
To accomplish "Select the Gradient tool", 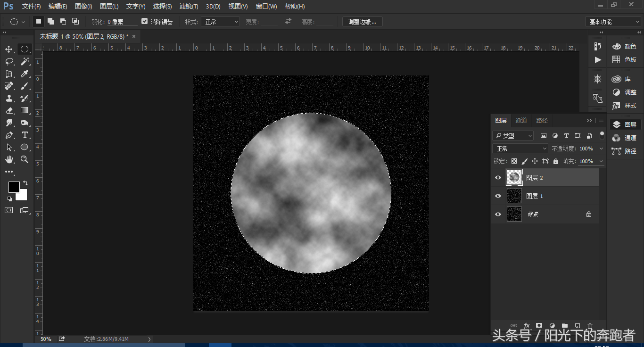I will (x=25, y=111).
